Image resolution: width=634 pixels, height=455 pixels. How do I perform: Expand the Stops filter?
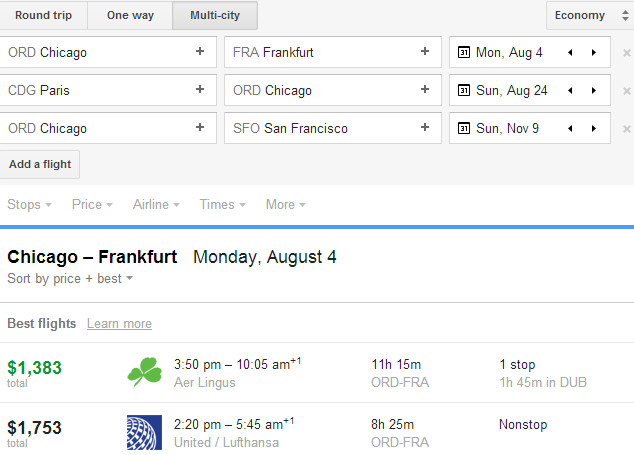coord(30,204)
